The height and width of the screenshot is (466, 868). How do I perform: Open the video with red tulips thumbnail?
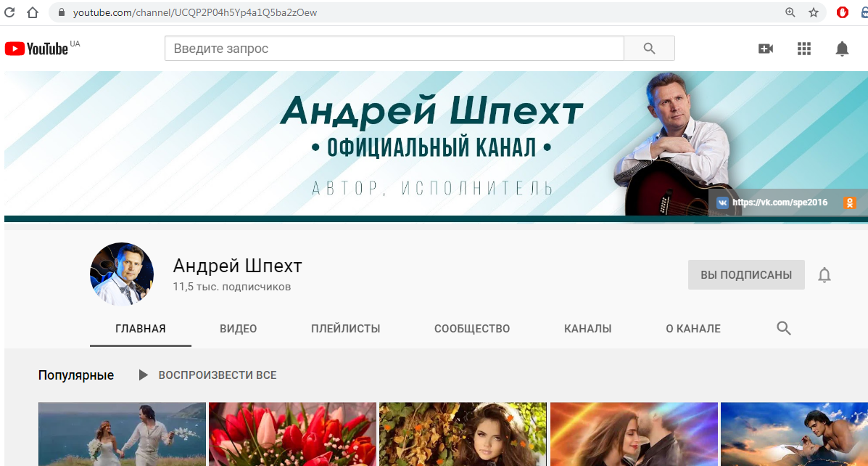click(292, 434)
